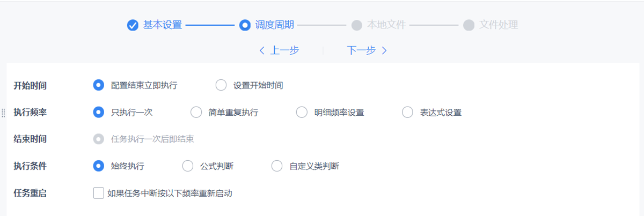Click the 基本设置 completed checkmark icon
Screen dimensions: 644x216
pos(133,25)
